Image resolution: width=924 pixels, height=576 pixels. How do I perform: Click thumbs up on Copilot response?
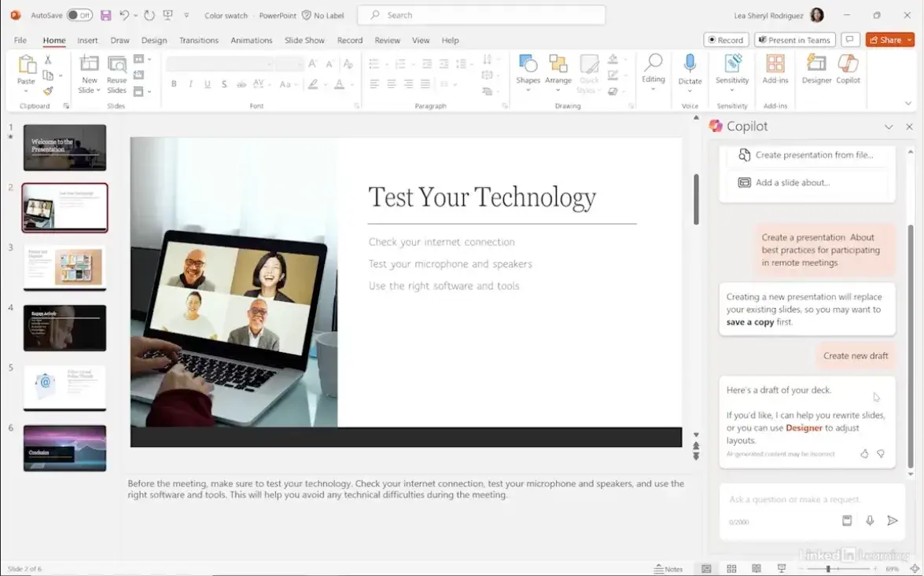point(864,453)
